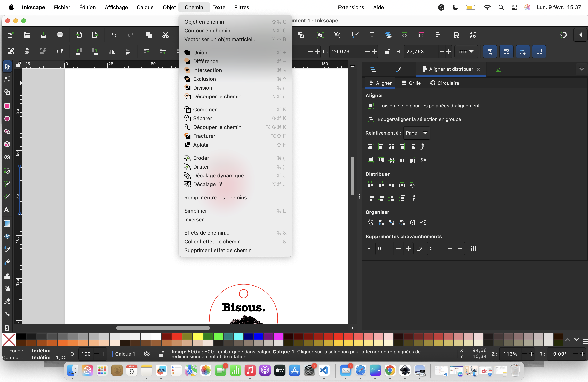Toggle move/align selection as group
Screen dimensions: 588x382
pos(371,119)
